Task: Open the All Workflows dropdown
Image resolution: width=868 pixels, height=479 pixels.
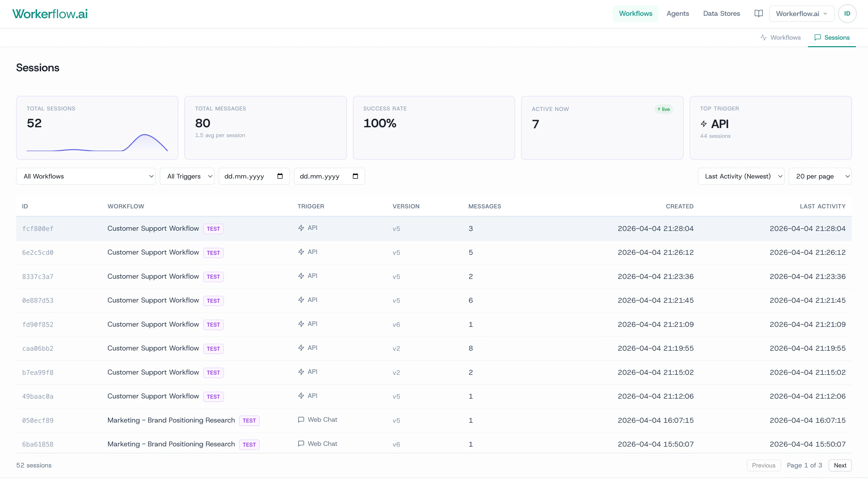Action: tap(86, 176)
